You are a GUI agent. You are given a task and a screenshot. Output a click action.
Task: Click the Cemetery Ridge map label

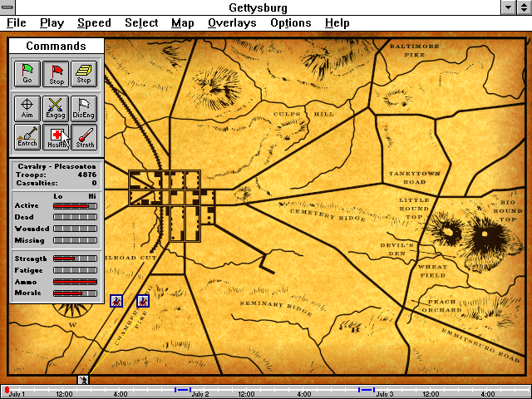[x=328, y=215]
